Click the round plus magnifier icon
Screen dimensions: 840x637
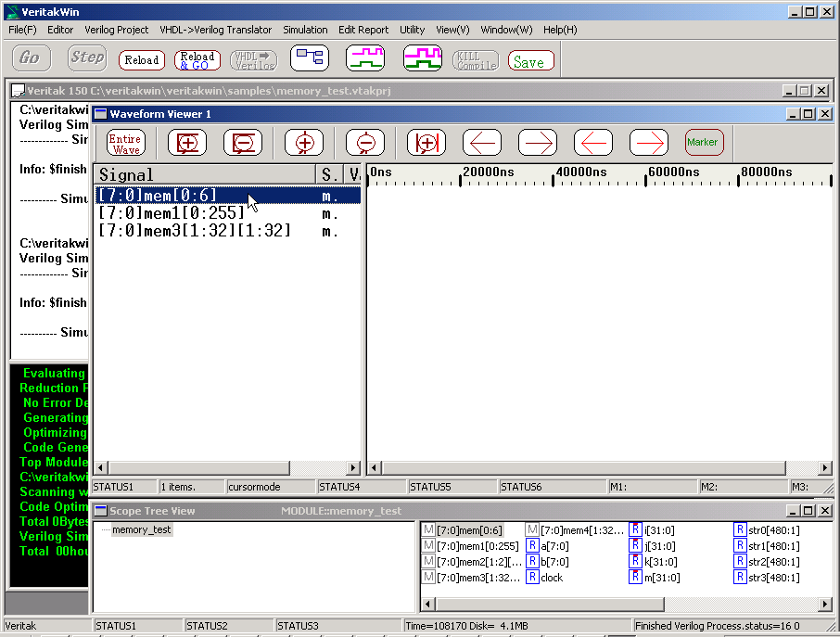coord(304,143)
